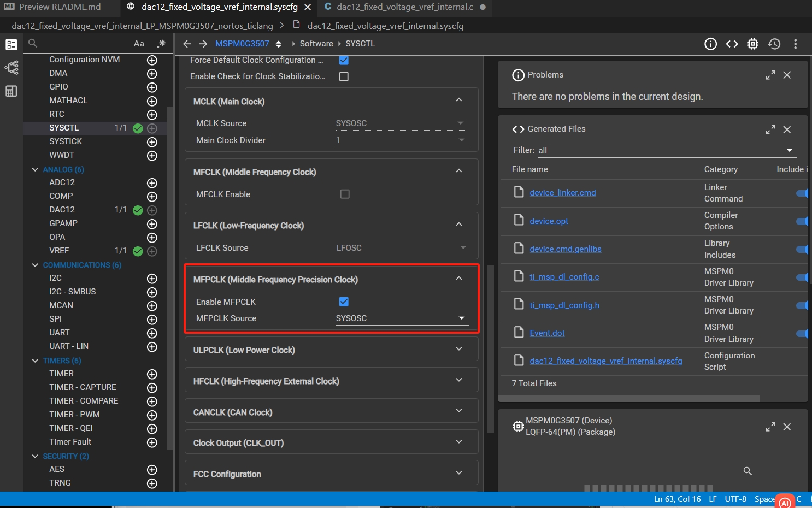Open the ti_msp_dl_config.h file link
Viewport: 812px width, 508px height.
pyautogui.click(x=564, y=305)
